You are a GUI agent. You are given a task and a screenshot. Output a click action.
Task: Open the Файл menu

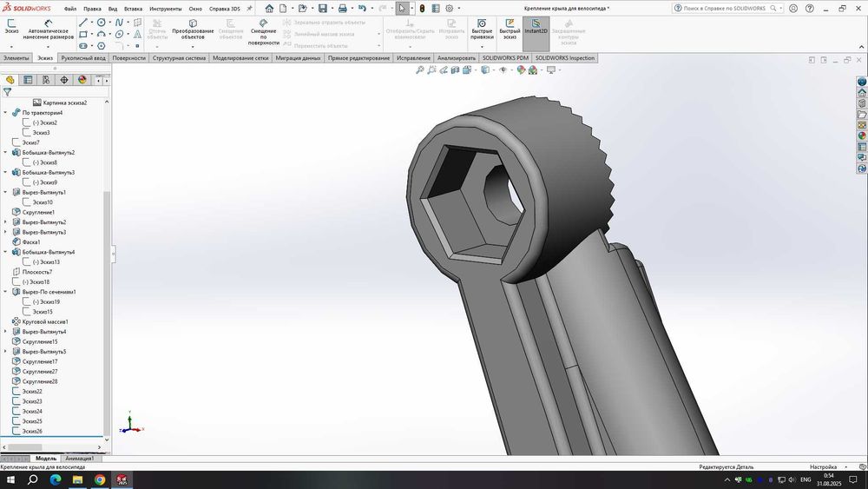(69, 9)
